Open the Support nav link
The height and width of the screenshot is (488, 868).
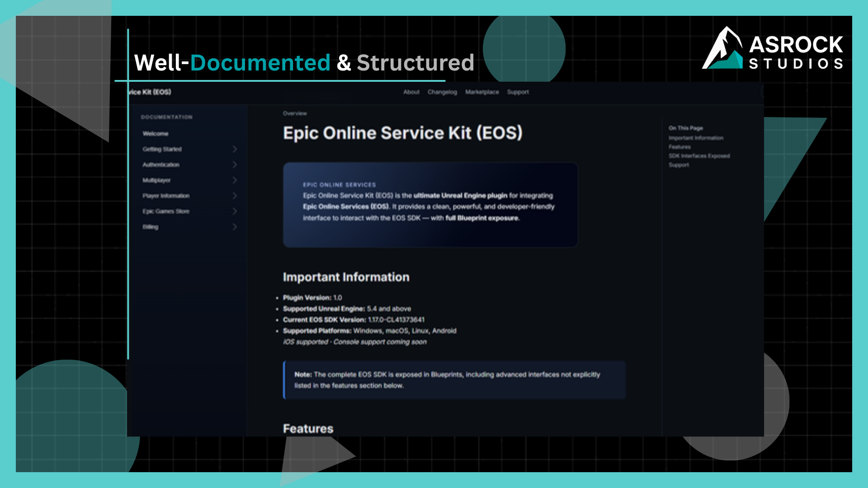tap(518, 92)
